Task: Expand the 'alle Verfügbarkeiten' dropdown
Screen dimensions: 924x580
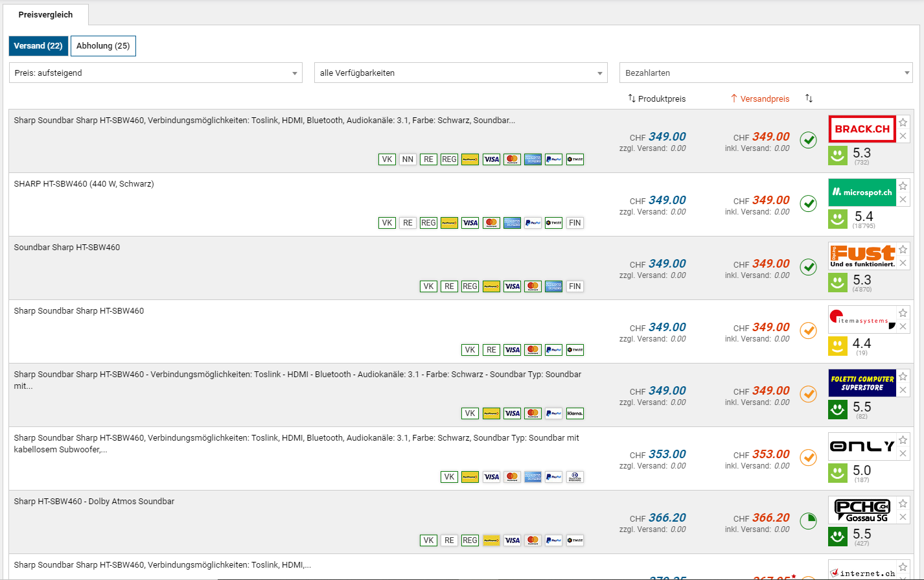Action: point(461,73)
